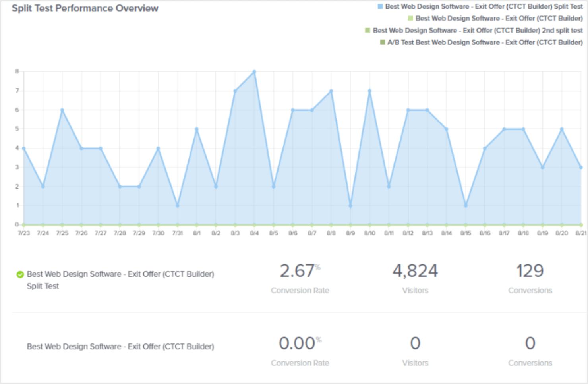Expand the Split Test performance row
The width and height of the screenshot is (588, 384).
coord(120,280)
